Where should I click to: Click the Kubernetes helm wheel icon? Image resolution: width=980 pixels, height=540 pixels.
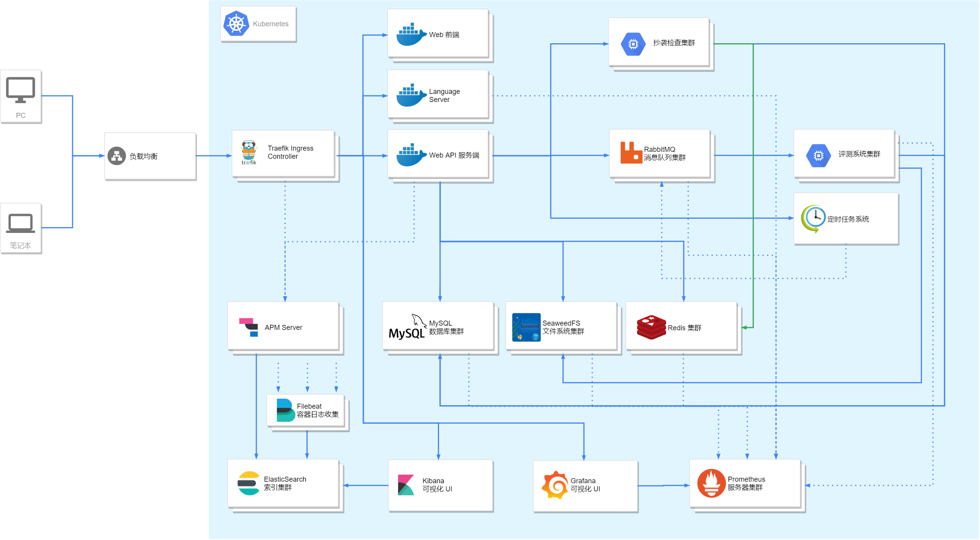(x=236, y=24)
